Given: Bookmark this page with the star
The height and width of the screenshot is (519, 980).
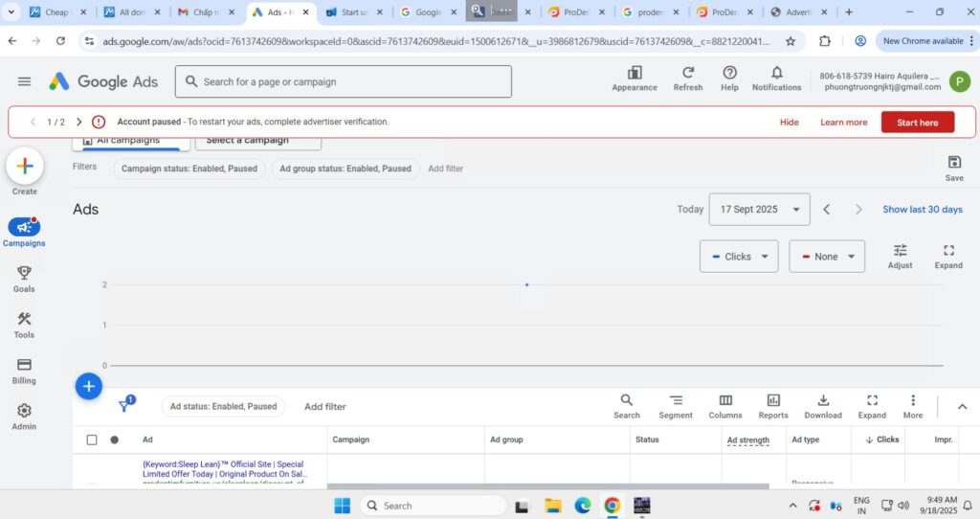Looking at the screenshot, I should [791, 41].
